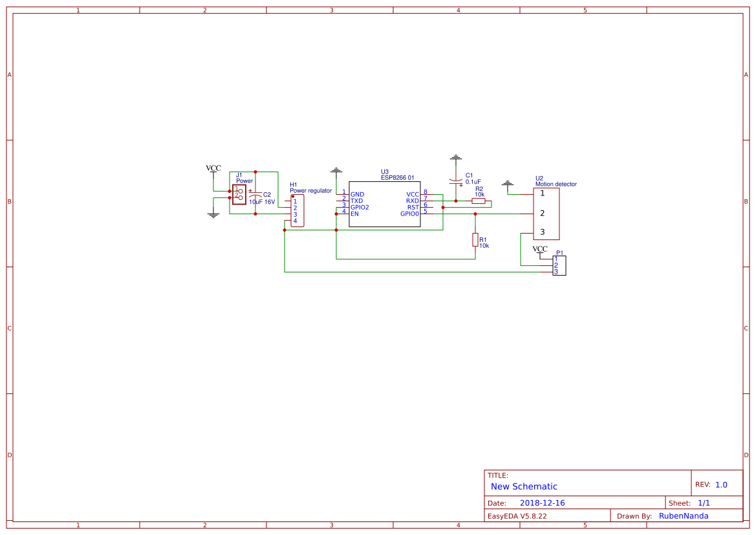The height and width of the screenshot is (535, 756).
Task: Select the ESP8266 01 chip symbol U3
Action: [385, 203]
